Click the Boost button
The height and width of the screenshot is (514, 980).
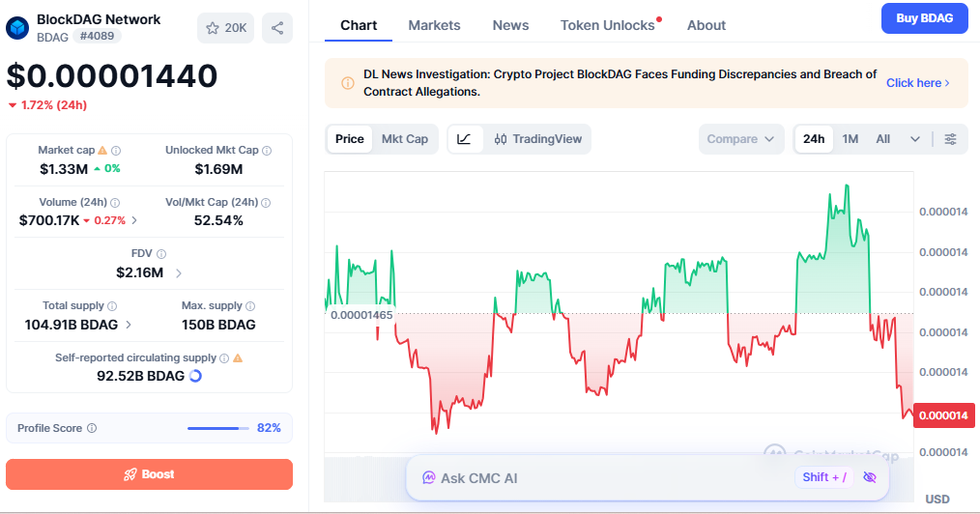[x=150, y=474]
